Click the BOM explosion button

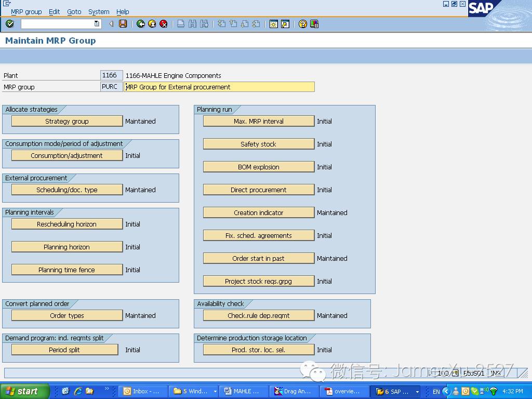click(x=259, y=167)
